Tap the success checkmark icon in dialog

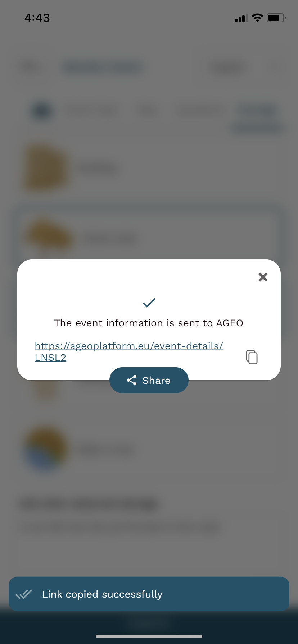(149, 303)
